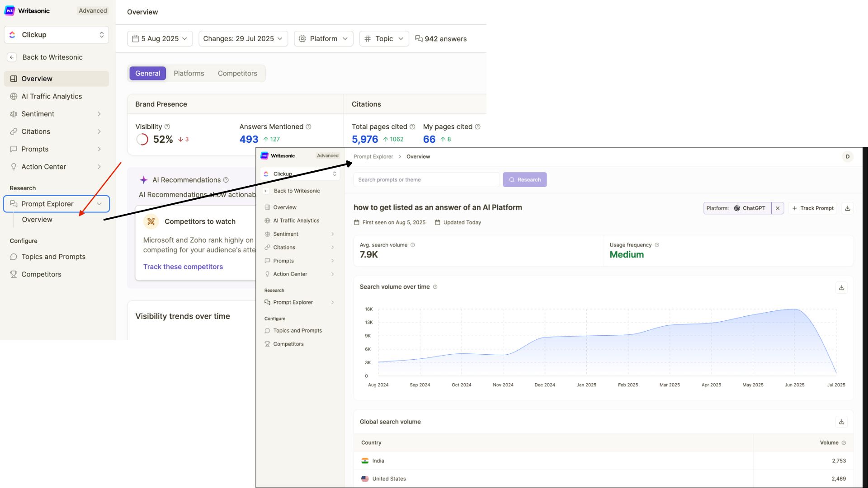Click Search volume over time info icon

click(435, 287)
